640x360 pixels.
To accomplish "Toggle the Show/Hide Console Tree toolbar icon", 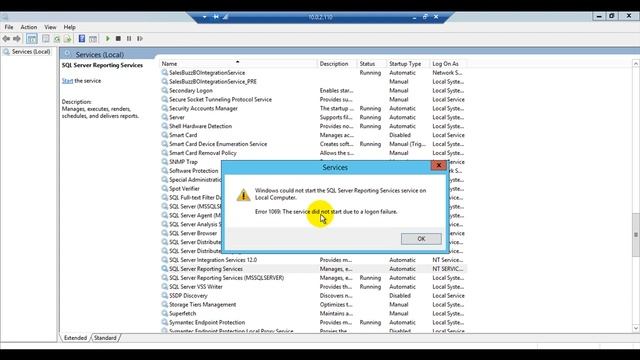I will 31,39.
